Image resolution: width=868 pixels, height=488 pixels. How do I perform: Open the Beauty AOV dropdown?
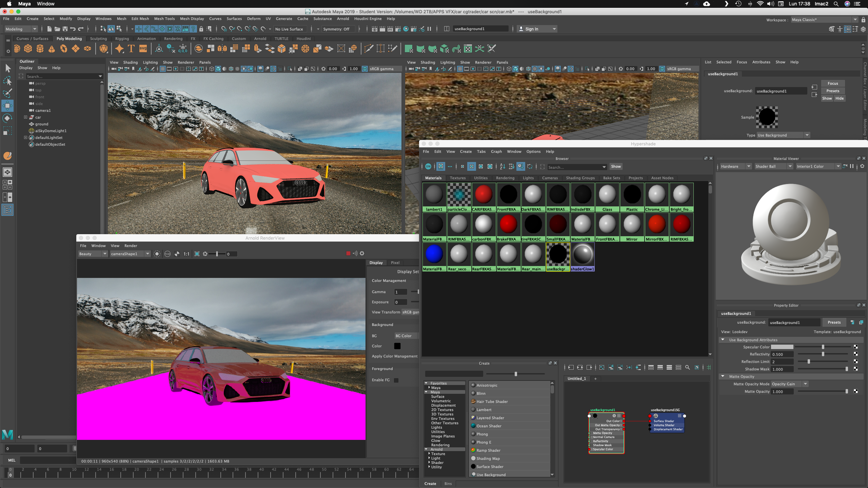pos(92,254)
